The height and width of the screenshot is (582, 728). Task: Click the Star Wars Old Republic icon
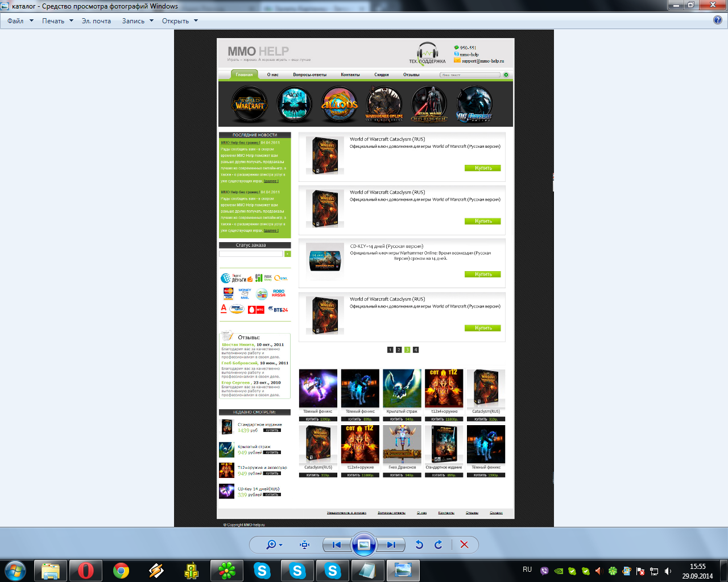[429, 104]
